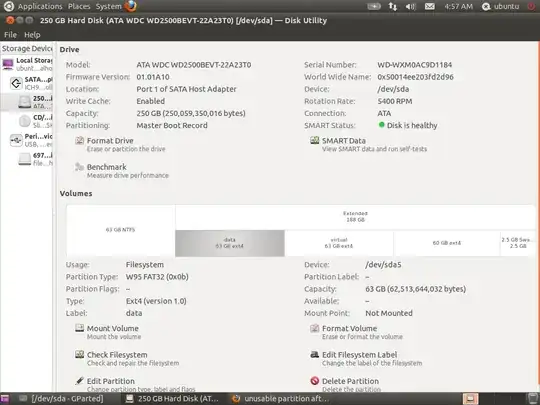Click the Storage Devices header
The height and width of the screenshot is (405, 540).
[x=27, y=49]
